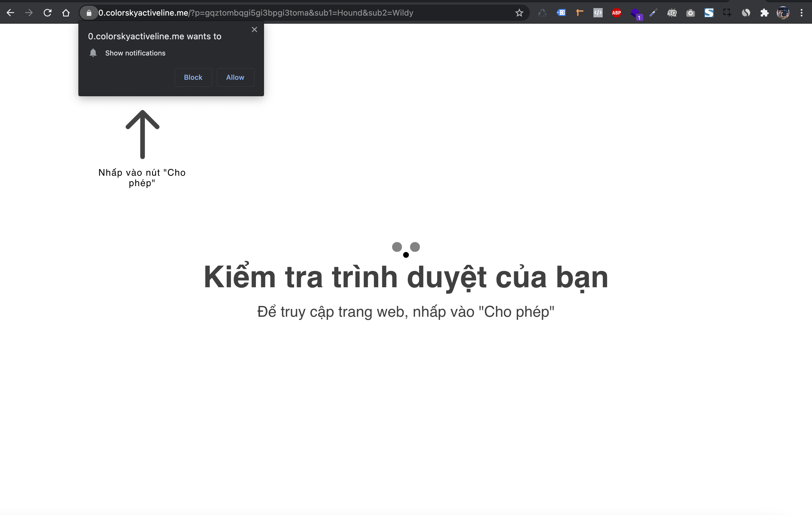The image size is (812, 515).
Task: Go to the browser home page
Action: coord(66,13)
